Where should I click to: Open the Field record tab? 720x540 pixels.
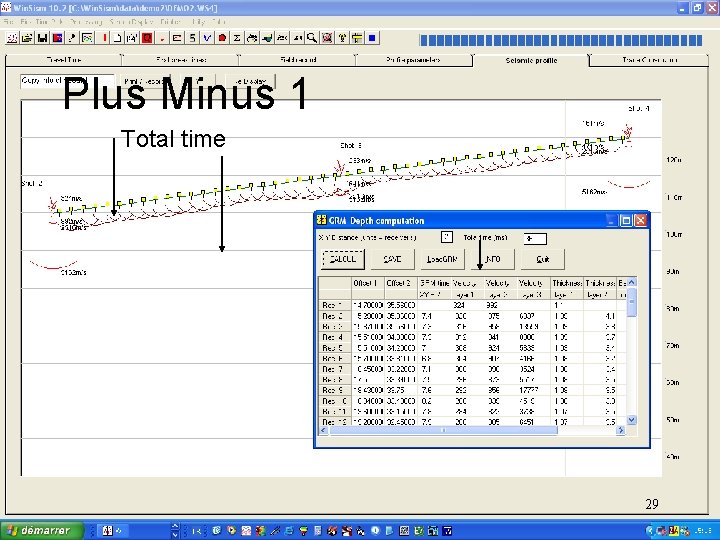(298, 60)
